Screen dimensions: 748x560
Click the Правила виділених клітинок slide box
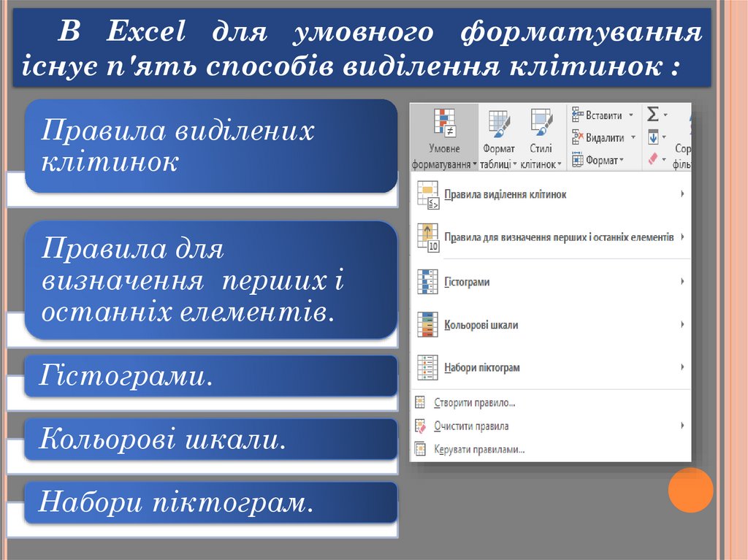pyautogui.click(x=211, y=146)
